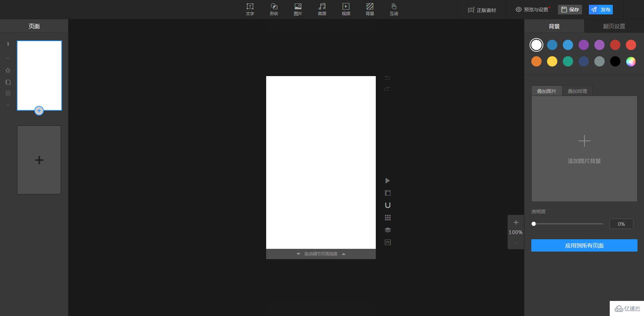This screenshot has height=316, width=644.
Task: Switch to the 翻页设置 tab
Action: [614, 26]
